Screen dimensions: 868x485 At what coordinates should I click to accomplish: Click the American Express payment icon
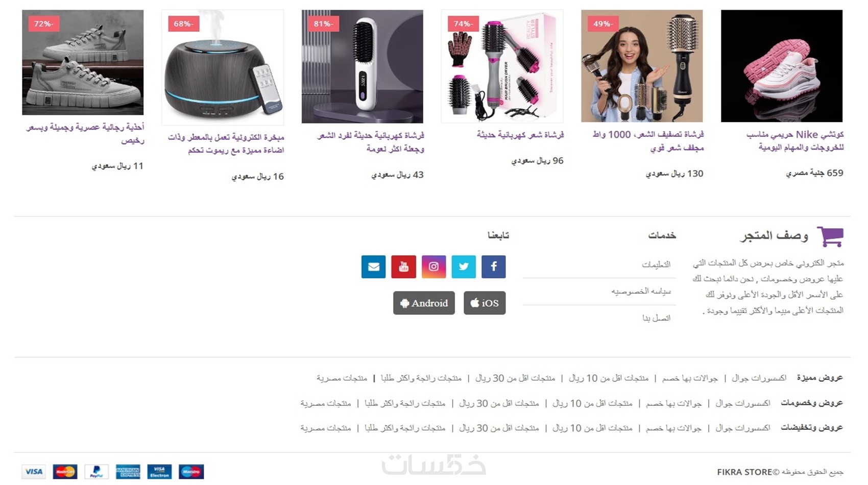[x=128, y=472]
